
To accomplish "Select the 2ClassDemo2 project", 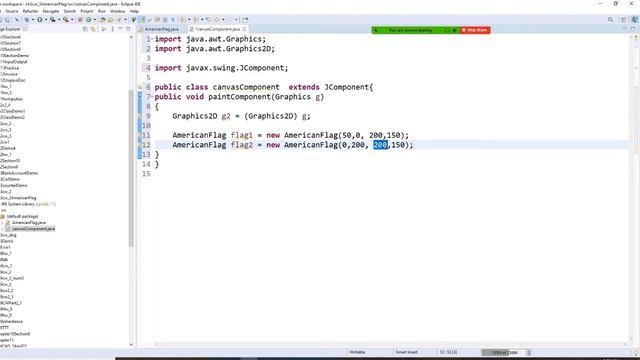I will coord(13,117).
